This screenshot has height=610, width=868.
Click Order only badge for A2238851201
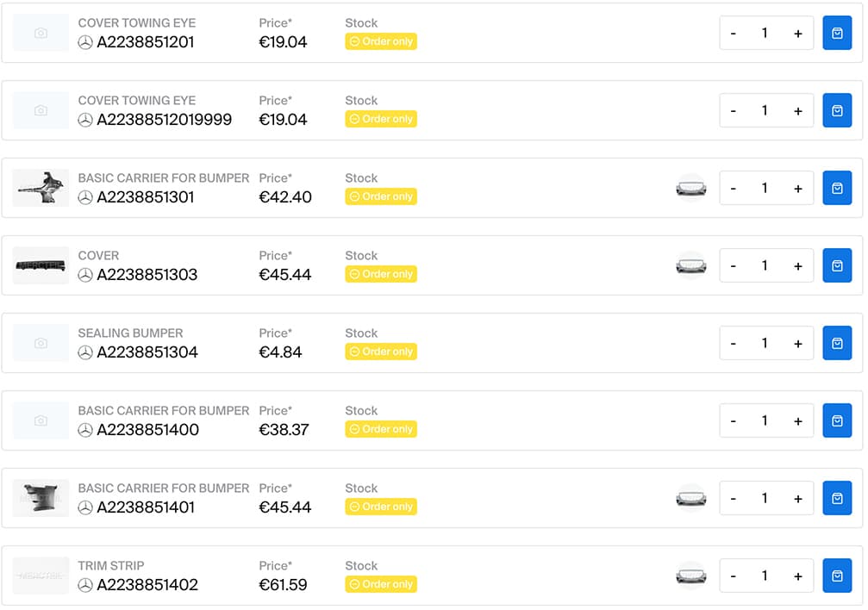tap(381, 41)
